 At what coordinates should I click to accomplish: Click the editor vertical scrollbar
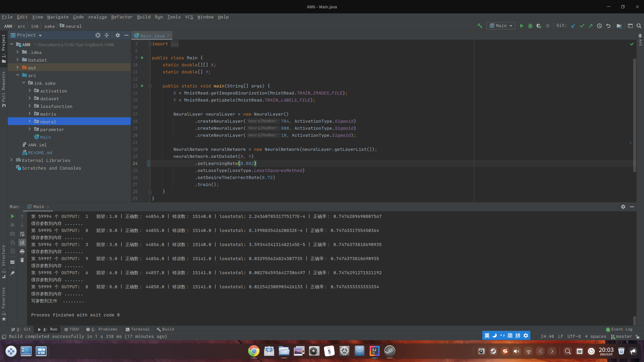tap(634, 114)
